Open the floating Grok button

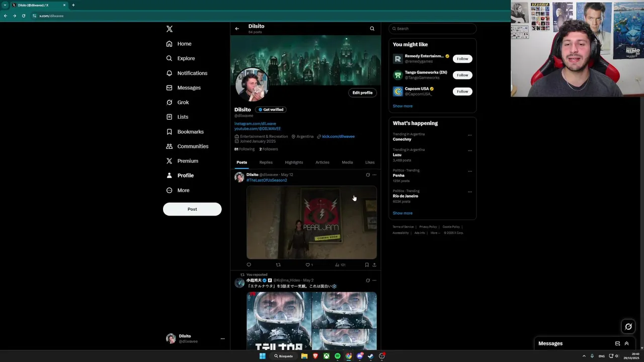[x=628, y=327]
